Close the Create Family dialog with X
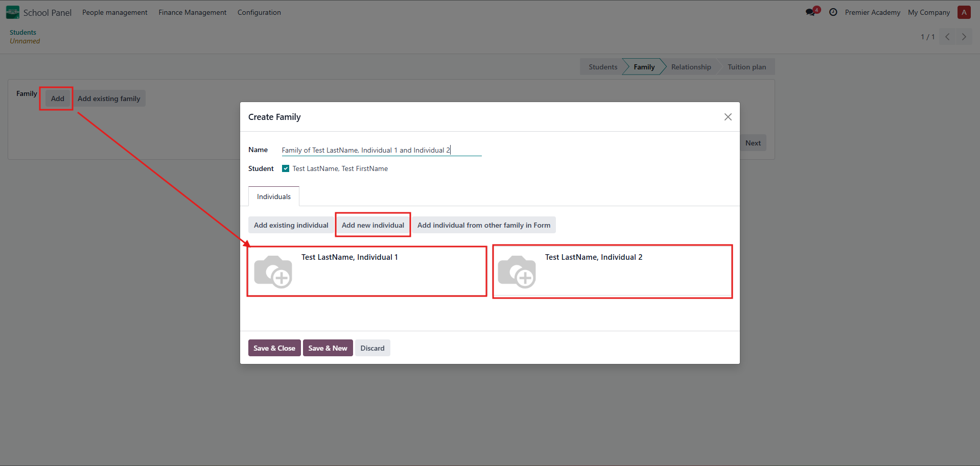980x466 pixels. [728, 117]
